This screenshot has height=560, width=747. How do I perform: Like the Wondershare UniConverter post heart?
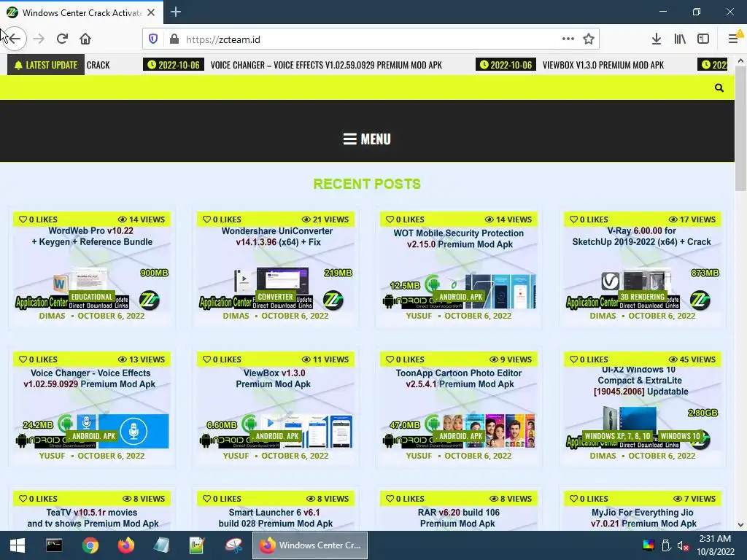click(206, 219)
